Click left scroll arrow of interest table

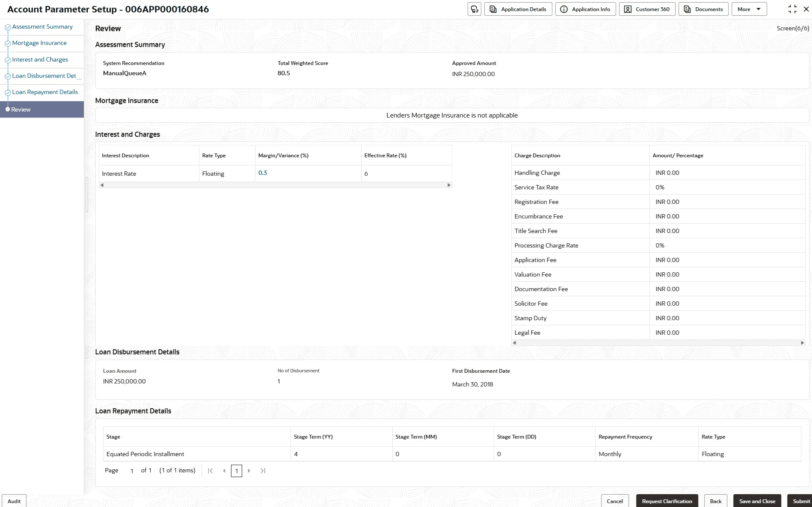coord(102,185)
